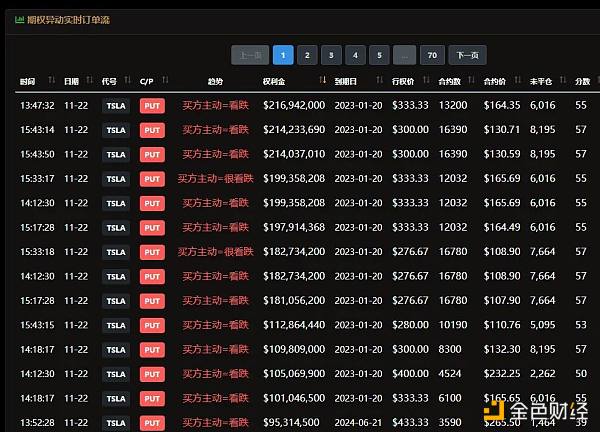Open the filter icon on 到期日 column
This screenshot has width=600, height=432.
(381, 80)
